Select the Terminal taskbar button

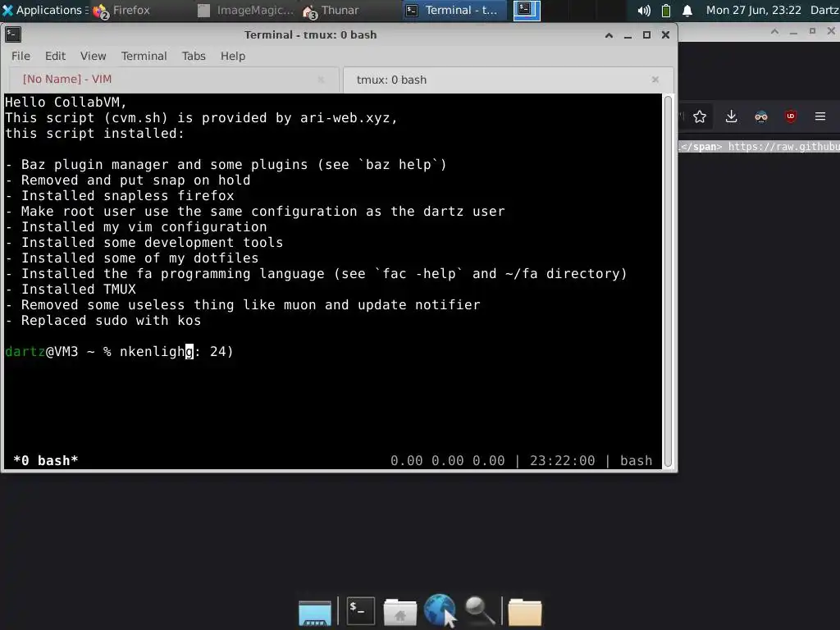(x=454, y=10)
